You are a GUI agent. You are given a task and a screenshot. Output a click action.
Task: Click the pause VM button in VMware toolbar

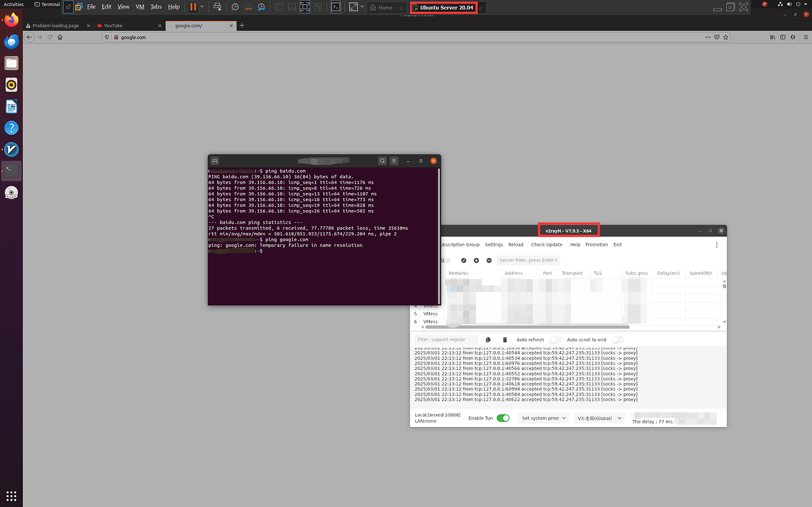click(193, 7)
